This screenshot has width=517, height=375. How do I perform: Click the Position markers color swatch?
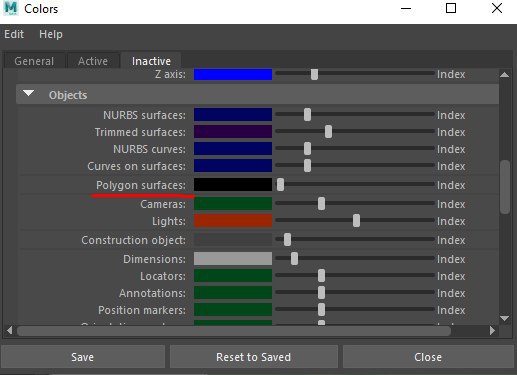[233, 310]
